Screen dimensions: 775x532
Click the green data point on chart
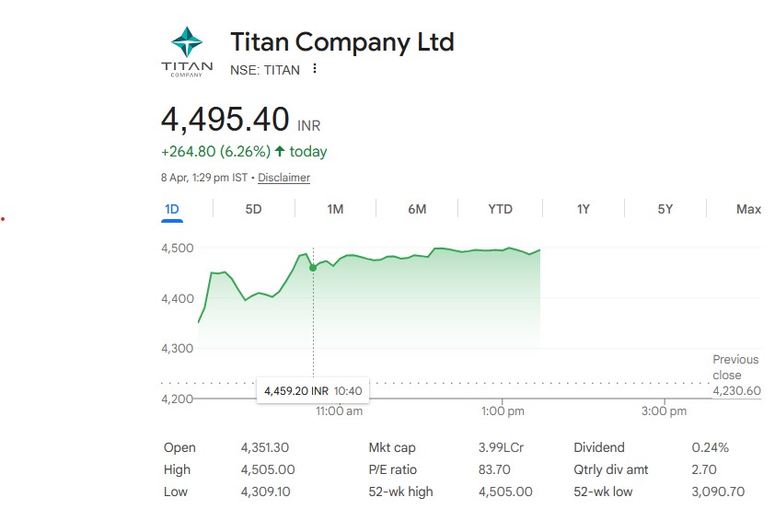[x=313, y=268]
